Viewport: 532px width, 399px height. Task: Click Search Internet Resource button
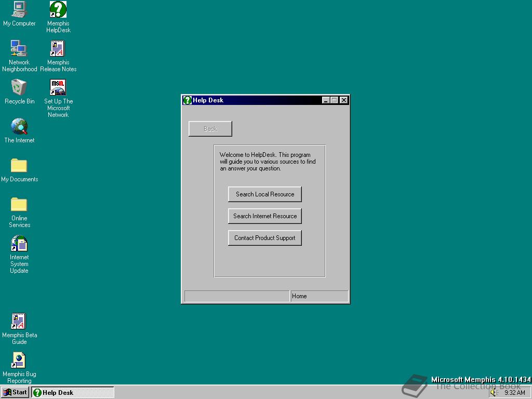[264, 216]
